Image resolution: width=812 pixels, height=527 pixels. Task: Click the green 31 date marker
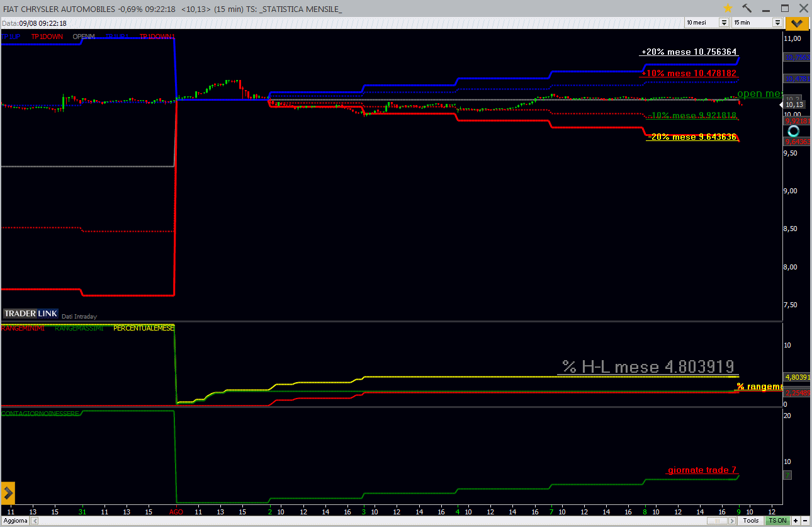(83, 512)
